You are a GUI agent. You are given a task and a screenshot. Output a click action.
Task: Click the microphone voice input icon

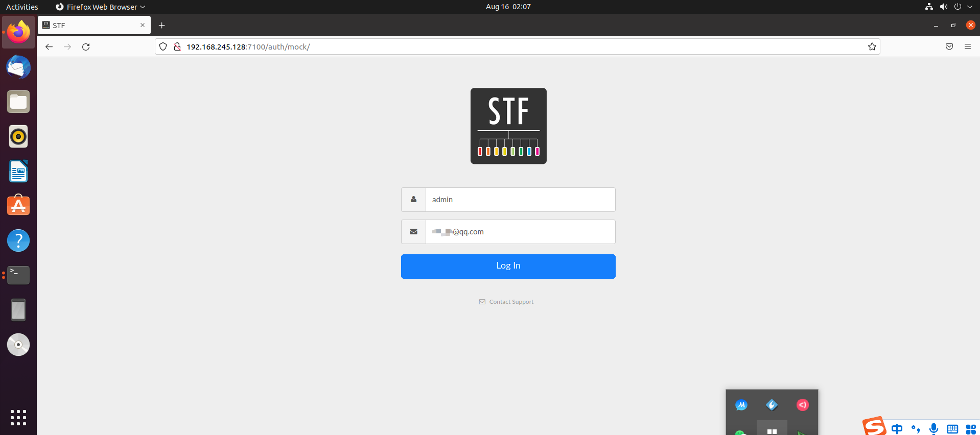click(934, 429)
